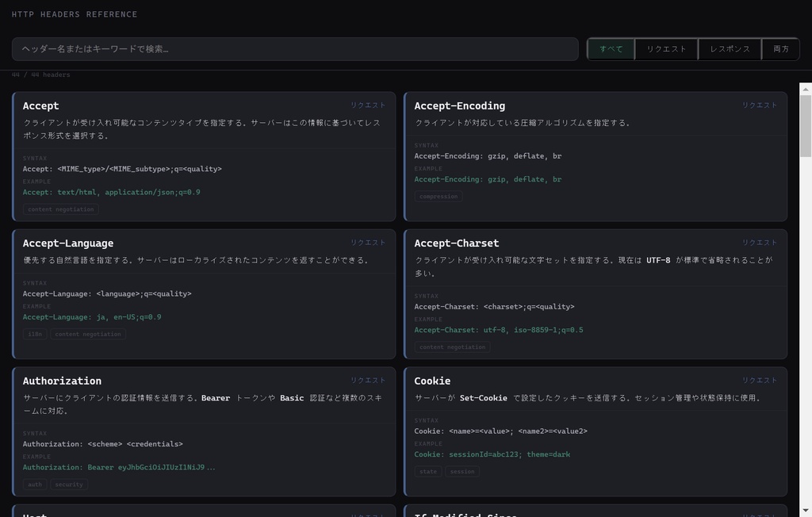This screenshot has height=517, width=812.
Task: Click the green Accept-Encoding example line
Action: click(488, 179)
